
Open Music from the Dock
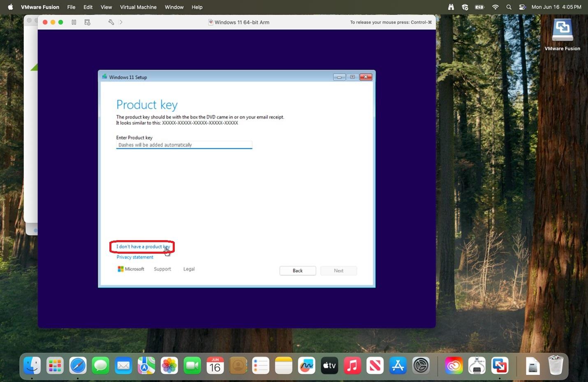(352, 365)
